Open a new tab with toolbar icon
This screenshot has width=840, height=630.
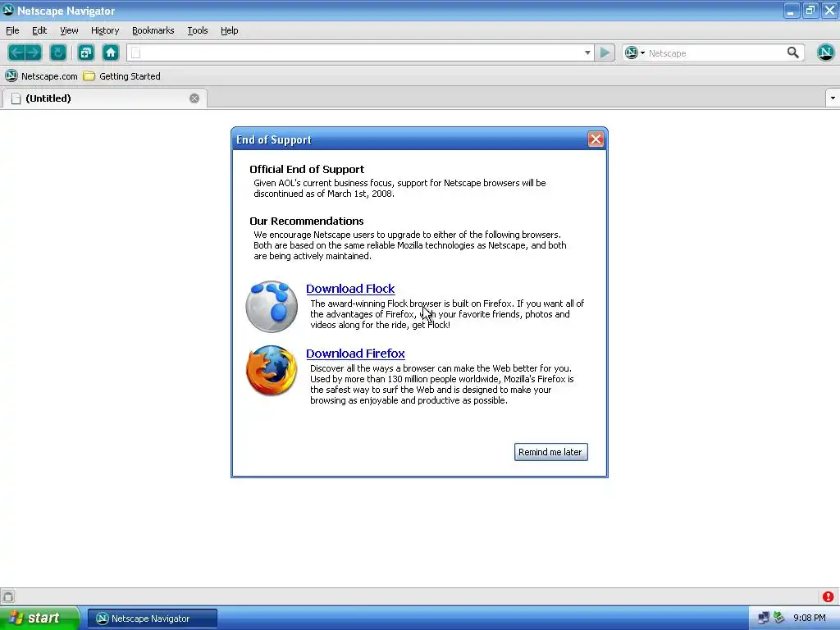pyautogui.click(x=85, y=52)
